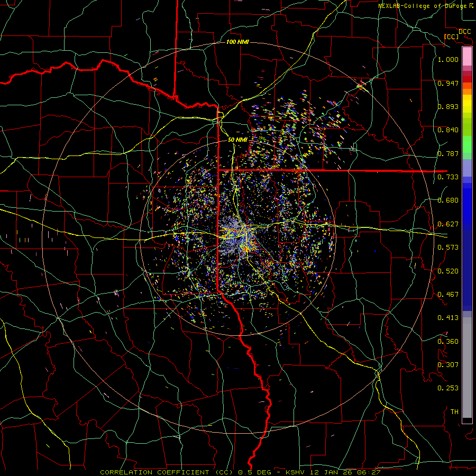Click the TH threshold label
This screenshot has width=476, height=476.
(x=454, y=412)
